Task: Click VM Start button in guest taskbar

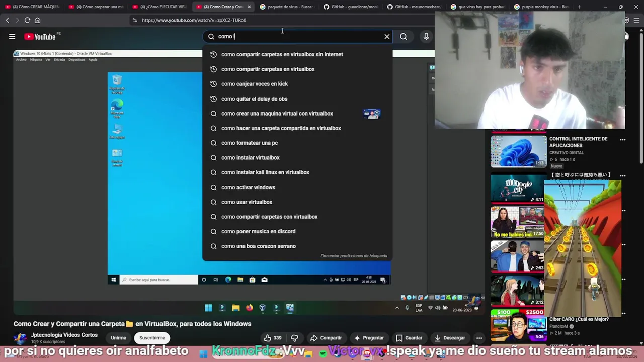Action: pyautogui.click(x=113, y=280)
